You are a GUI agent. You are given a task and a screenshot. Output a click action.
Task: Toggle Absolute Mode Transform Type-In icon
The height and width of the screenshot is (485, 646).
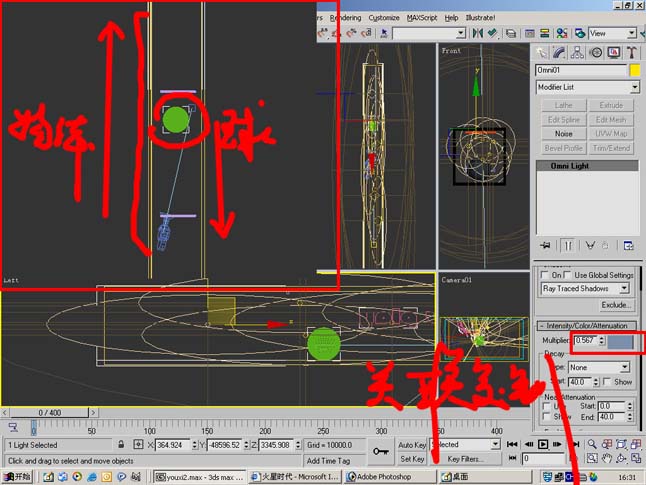pos(138,445)
